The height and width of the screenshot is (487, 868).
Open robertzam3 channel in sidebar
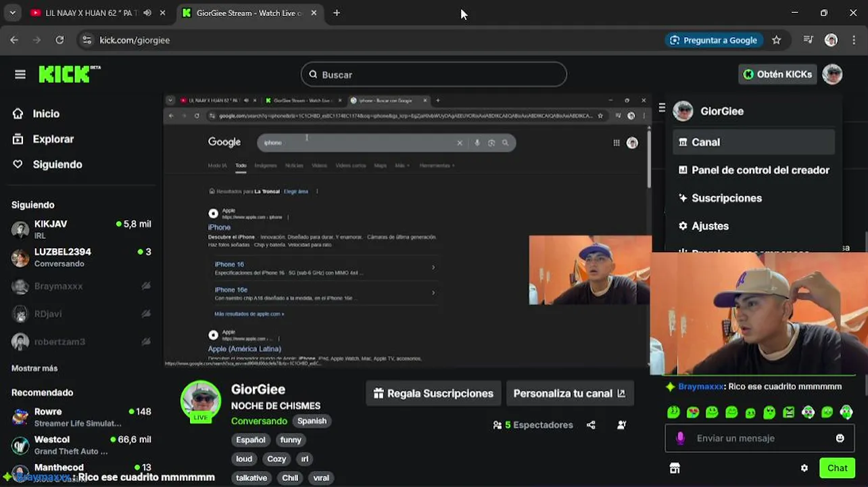pyautogui.click(x=81, y=342)
